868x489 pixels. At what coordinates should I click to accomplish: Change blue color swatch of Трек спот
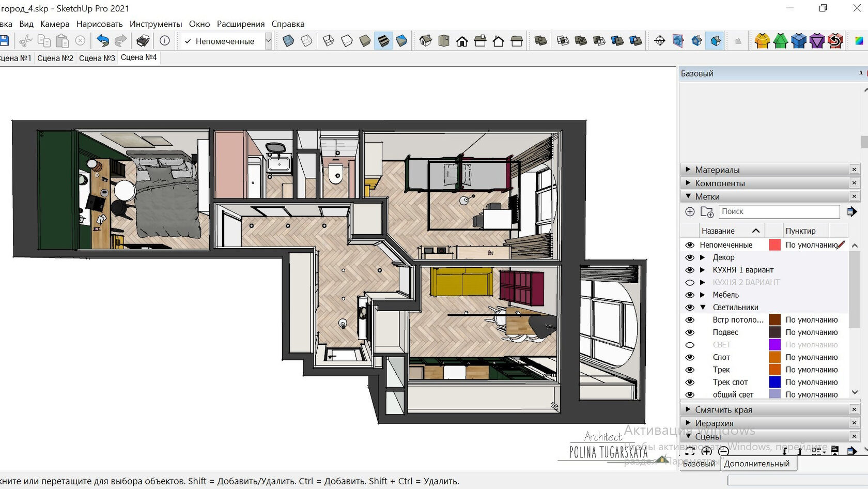(774, 382)
